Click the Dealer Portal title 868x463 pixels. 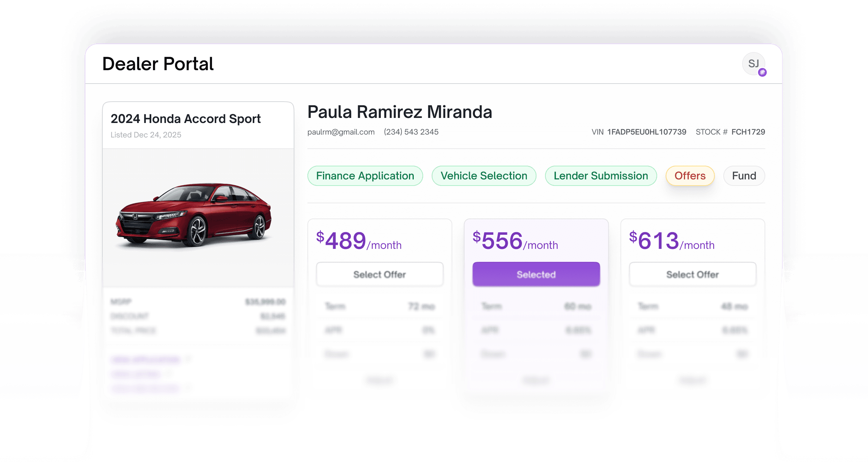[158, 64]
